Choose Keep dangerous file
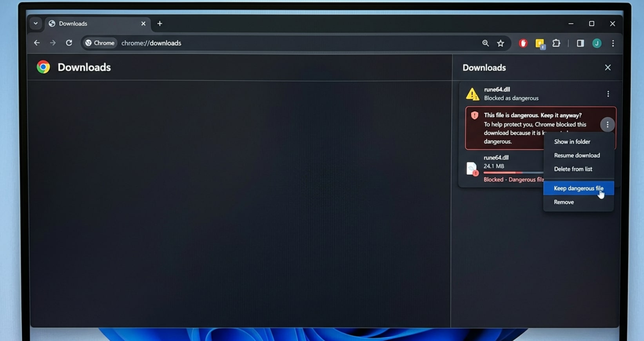The image size is (644, 341). pos(579,188)
